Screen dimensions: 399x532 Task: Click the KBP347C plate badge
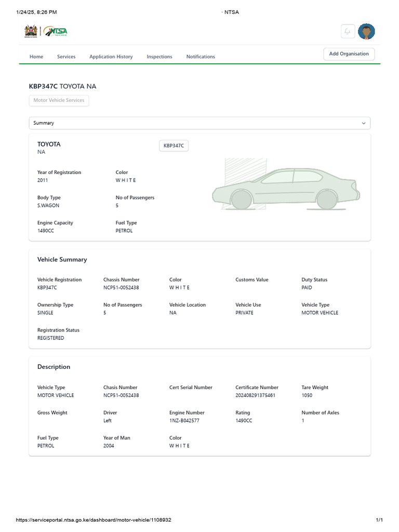pos(174,146)
